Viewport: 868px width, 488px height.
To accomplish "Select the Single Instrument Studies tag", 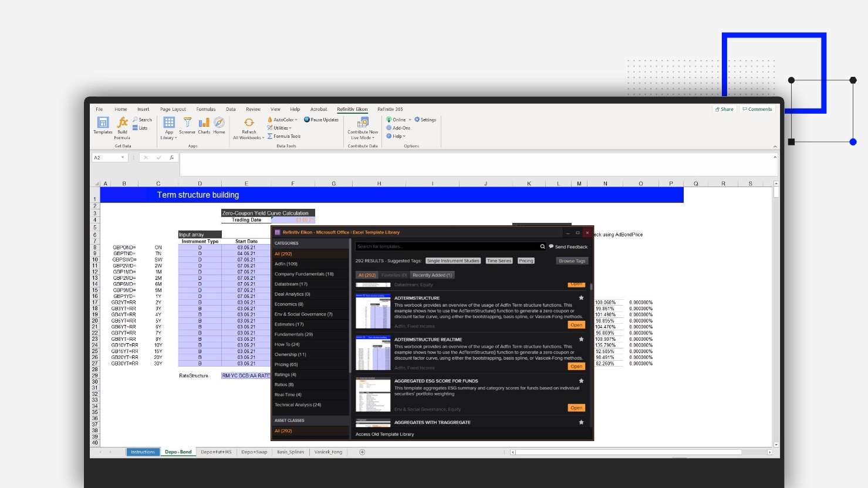I will click(453, 261).
